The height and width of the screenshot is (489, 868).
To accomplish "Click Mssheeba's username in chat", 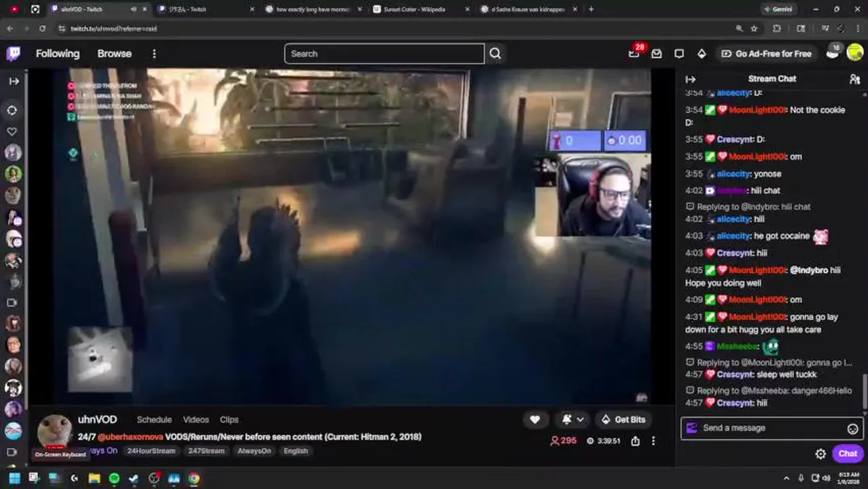I will pyautogui.click(x=737, y=346).
